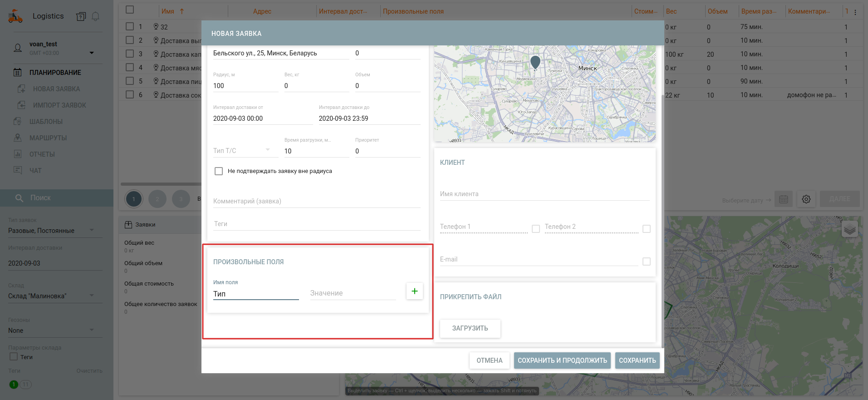This screenshot has height=400, width=868.
Task: Click the map layers icon
Action: (x=849, y=230)
